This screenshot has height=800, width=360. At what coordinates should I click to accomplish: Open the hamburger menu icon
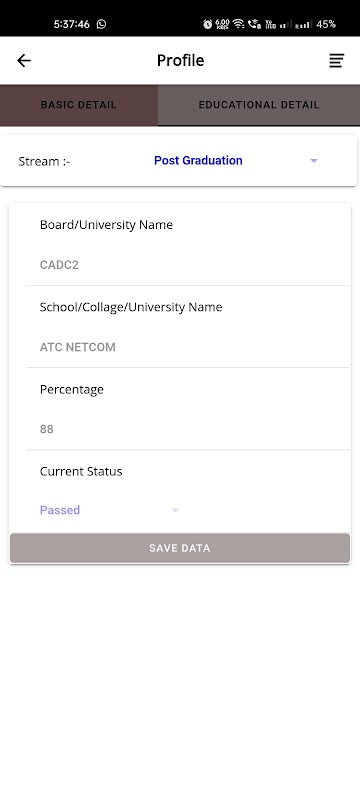tap(336, 61)
